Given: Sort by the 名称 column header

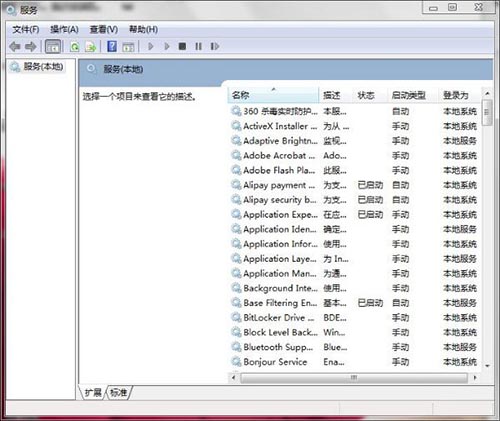Looking at the screenshot, I should click(273, 95).
